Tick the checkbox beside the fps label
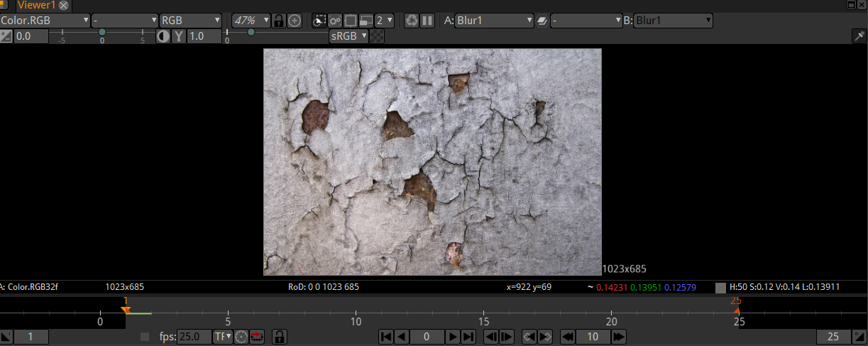868x346 pixels. click(145, 337)
